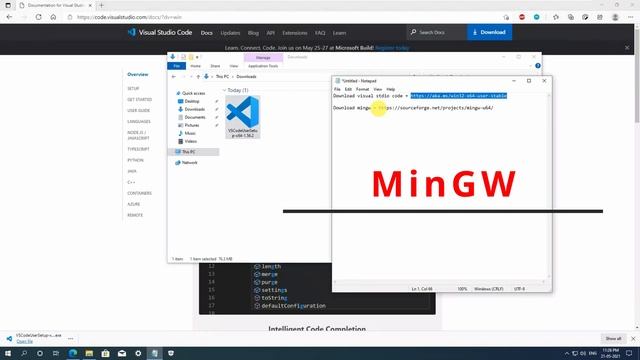Open the browser collections icon
Screen dimensions: 640x360
571,17
